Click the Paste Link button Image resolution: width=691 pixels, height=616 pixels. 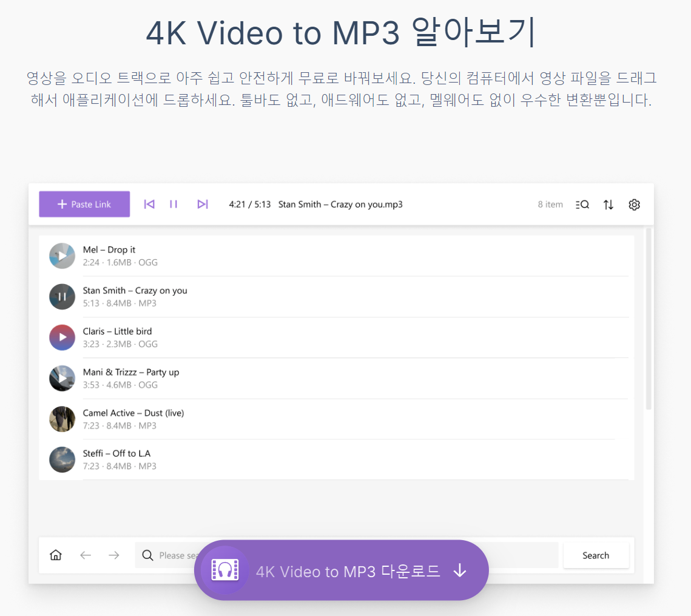84,204
